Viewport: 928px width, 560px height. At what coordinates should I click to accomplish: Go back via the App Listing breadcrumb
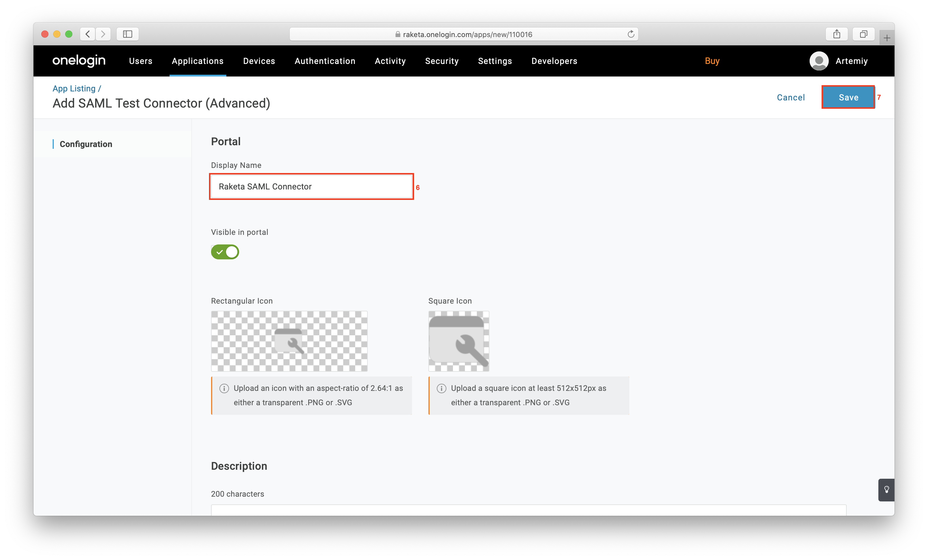point(74,88)
